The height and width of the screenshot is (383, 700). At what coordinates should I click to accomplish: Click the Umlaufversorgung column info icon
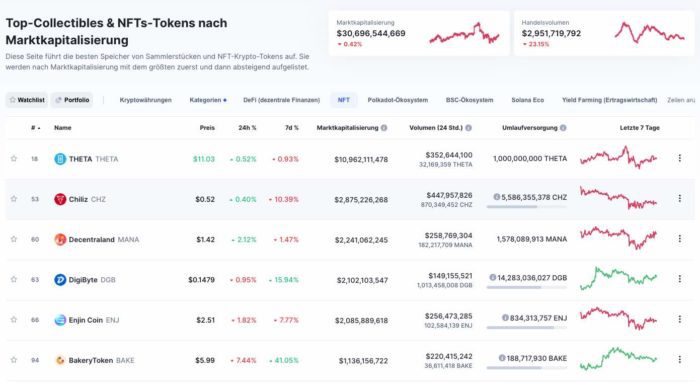(x=563, y=128)
